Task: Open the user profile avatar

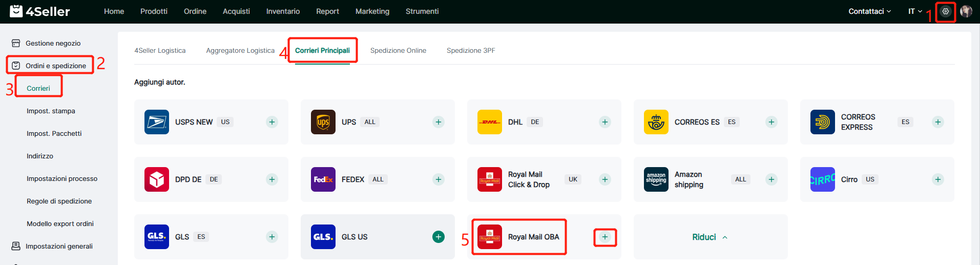Action: pyautogui.click(x=966, y=11)
